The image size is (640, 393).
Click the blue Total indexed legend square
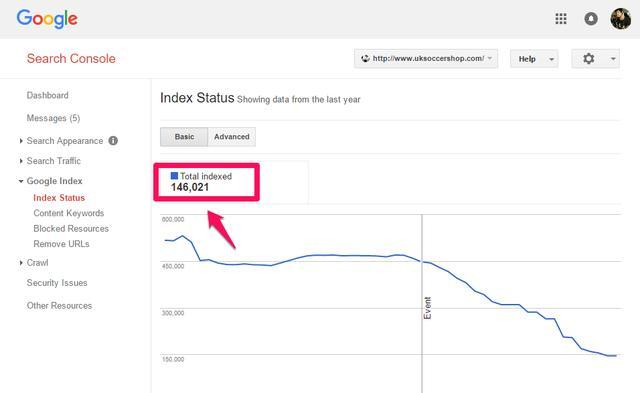click(x=174, y=176)
